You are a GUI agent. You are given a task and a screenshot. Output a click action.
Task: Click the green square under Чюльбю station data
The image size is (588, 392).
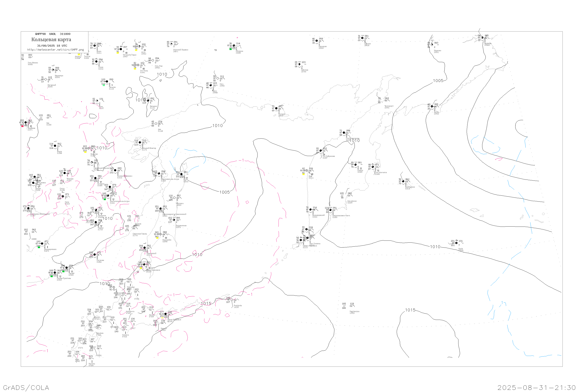pyautogui.click(x=104, y=85)
